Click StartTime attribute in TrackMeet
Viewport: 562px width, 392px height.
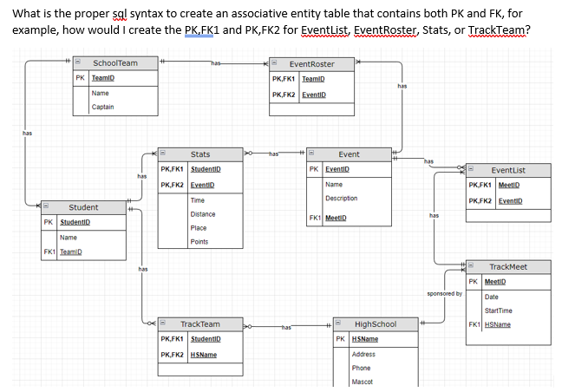coord(498,310)
